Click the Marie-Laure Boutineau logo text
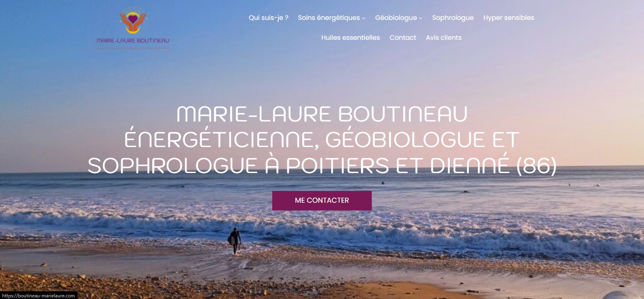644x299 pixels. point(133,41)
